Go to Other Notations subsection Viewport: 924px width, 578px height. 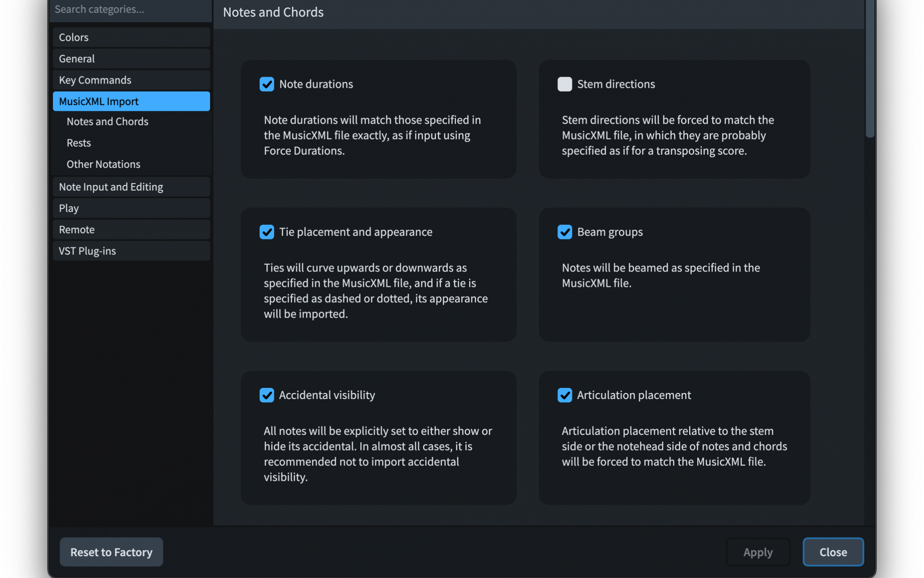103,164
